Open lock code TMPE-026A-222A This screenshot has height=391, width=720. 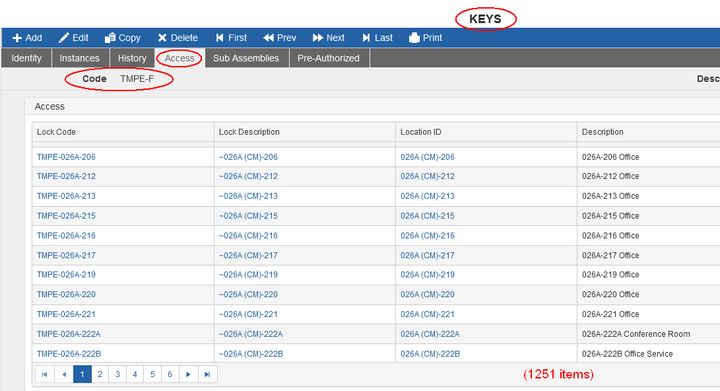pyautogui.click(x=69, y=334)
